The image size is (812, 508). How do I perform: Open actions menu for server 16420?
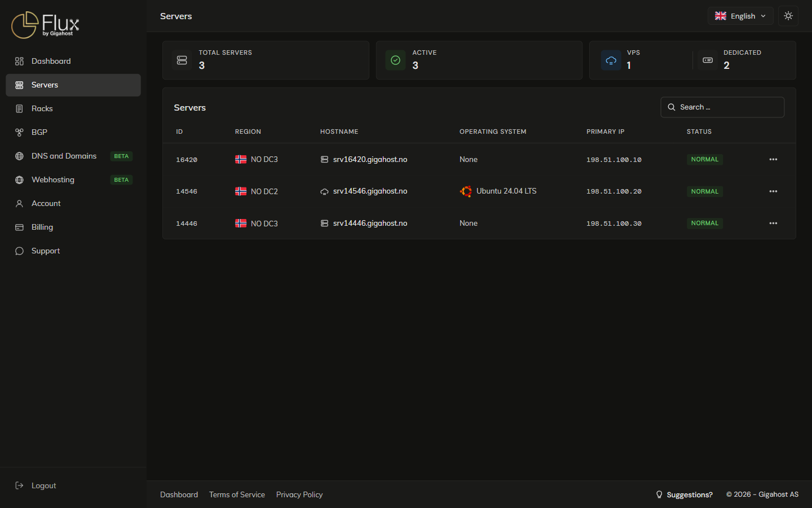tap(773, 159)
